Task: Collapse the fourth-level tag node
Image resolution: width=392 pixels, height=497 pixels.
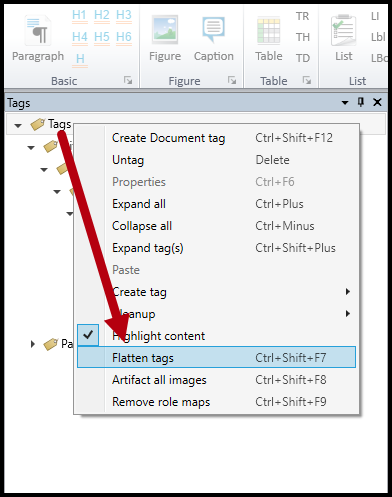Action: 57,192
